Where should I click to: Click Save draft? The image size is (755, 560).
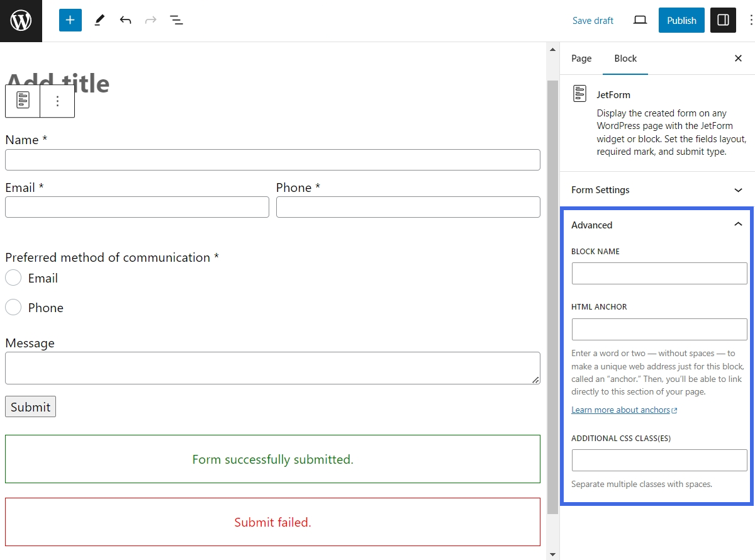coord(592,21)
